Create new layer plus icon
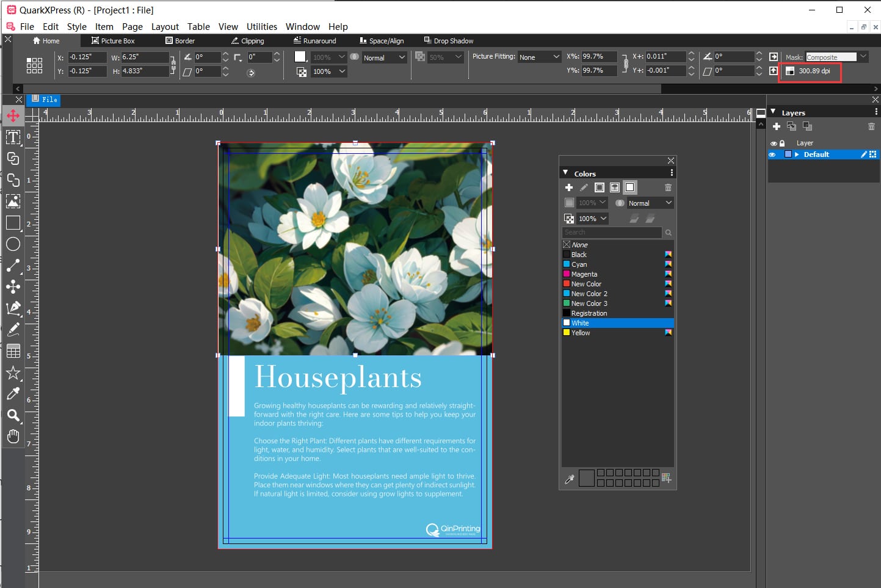881x588 pixels. [777, 126]
